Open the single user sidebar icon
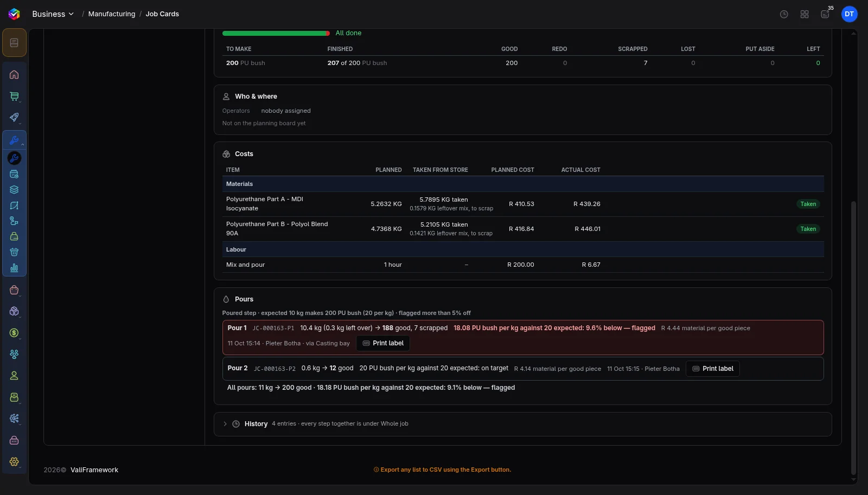 [x=14, y=376]
